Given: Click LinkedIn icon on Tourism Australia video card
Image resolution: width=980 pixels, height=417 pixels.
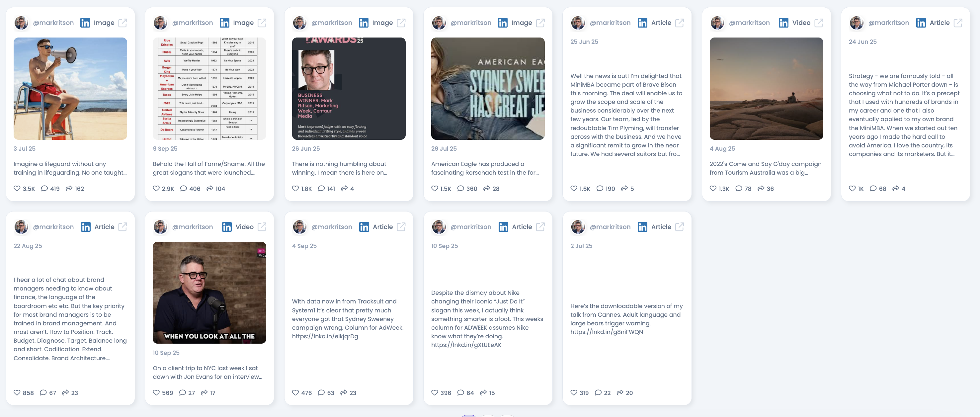Looking at the screenshot, I should [783, 23].
